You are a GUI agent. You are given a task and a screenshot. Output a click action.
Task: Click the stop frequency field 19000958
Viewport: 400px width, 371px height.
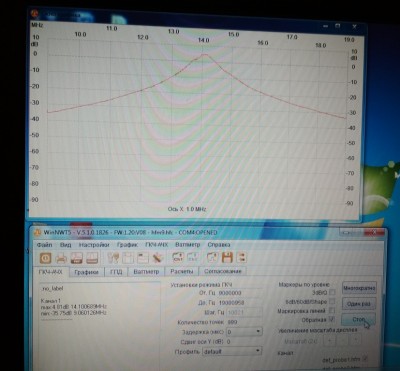pyautogui.click(x=240, y=303)
